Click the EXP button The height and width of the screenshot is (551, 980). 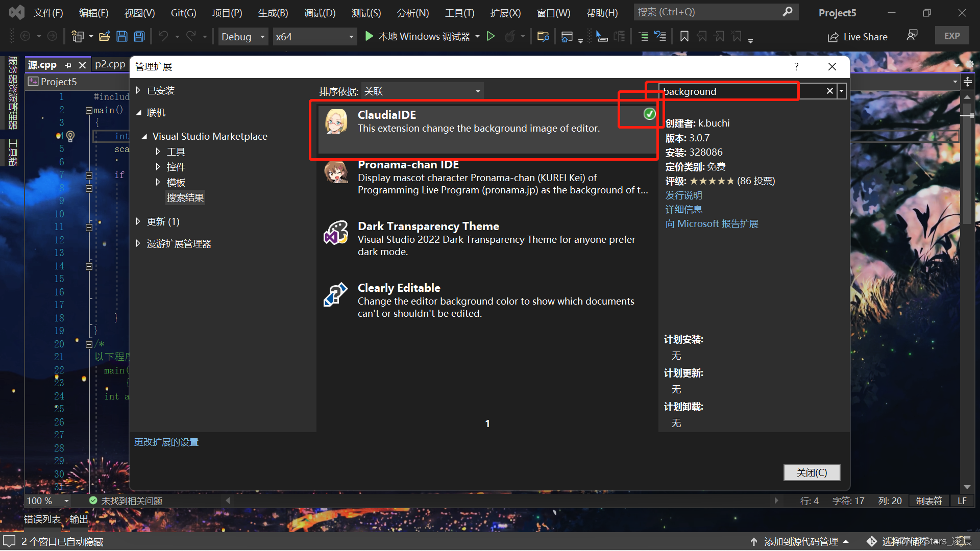pyautogui.click(x=952, y=36)
